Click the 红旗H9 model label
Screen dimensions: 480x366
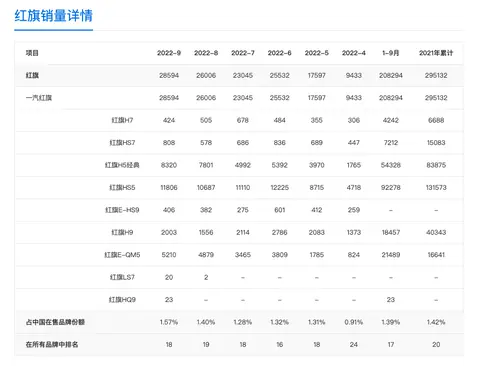(122, 232)
